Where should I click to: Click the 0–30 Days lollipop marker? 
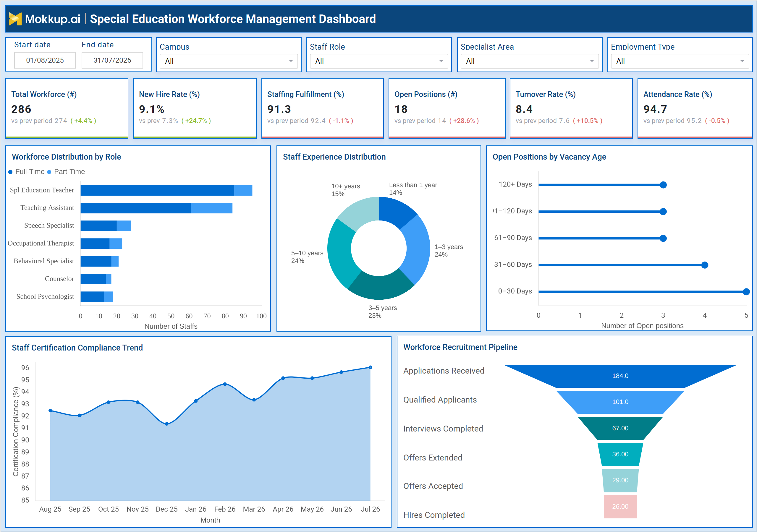(x=746, y=292)
